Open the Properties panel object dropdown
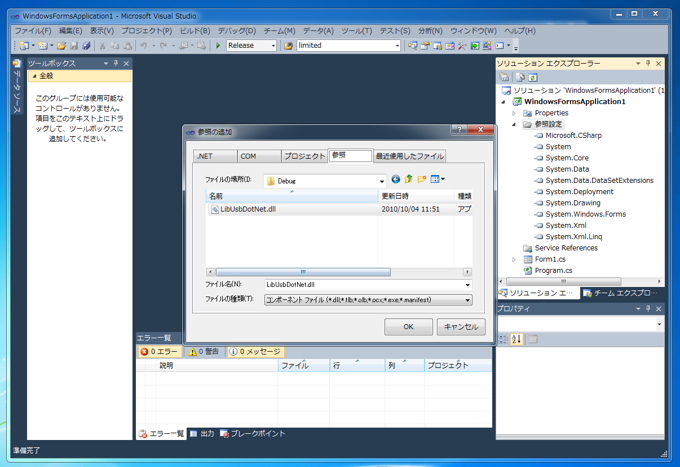Screen dimensions: 680x467 point(659,324)
